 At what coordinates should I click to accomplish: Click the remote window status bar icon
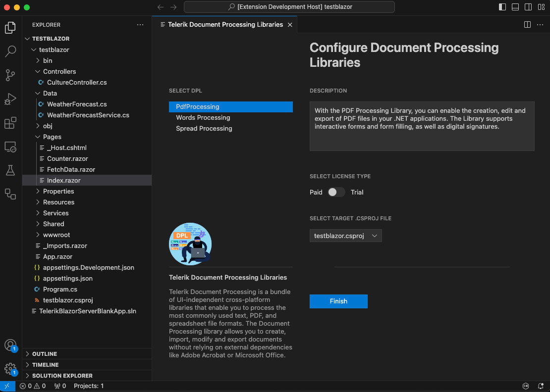tap(7, 386)
